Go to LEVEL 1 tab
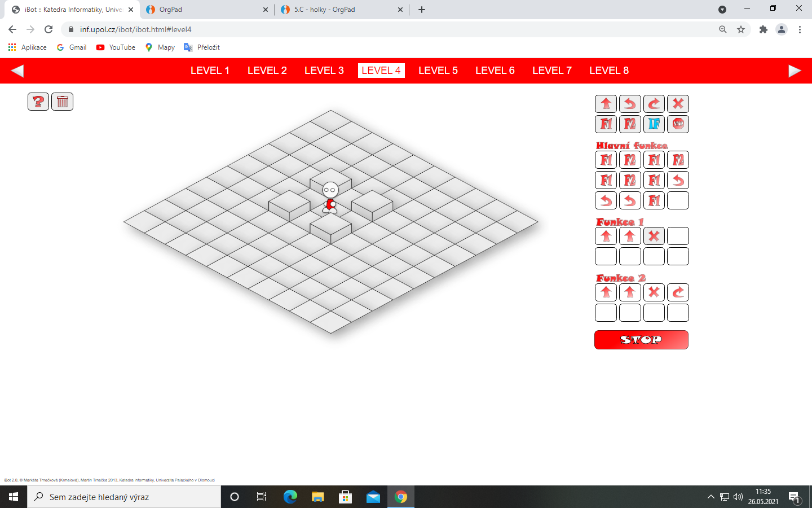The width and height of the screenshot is (812, 508). coord(210,71)
